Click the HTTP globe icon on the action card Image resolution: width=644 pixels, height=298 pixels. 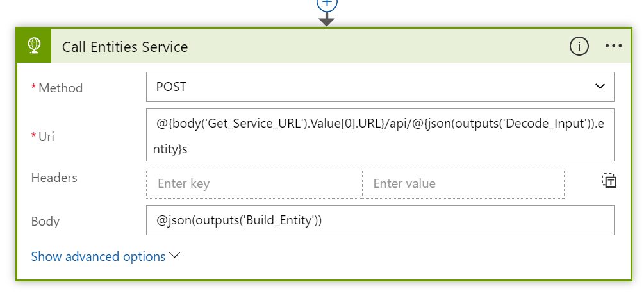point(34,46)
